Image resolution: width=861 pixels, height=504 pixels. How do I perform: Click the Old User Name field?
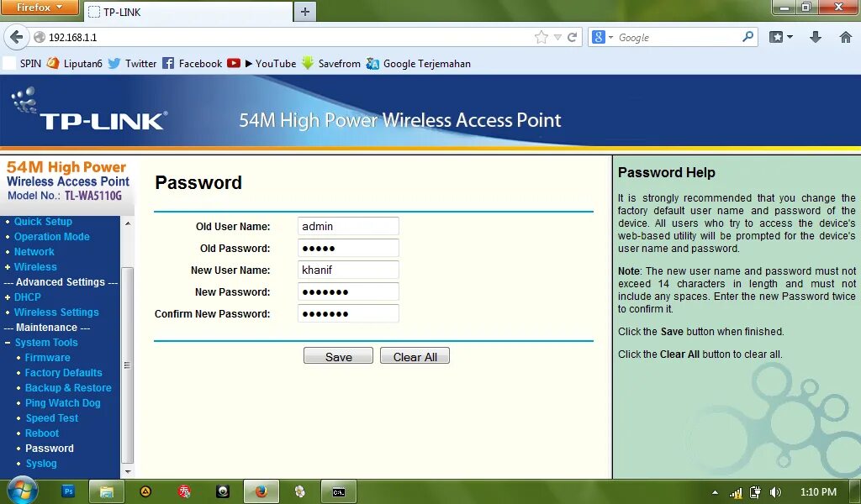coord(348,226)
